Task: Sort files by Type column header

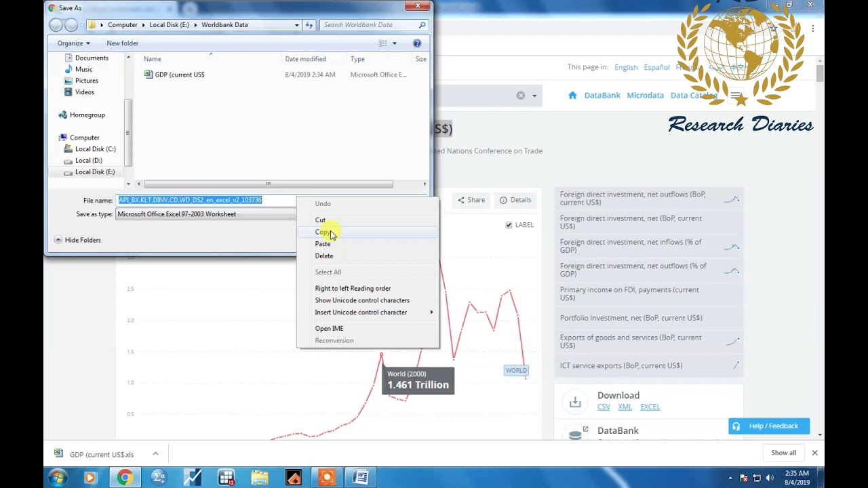Action: click(357, 59)
